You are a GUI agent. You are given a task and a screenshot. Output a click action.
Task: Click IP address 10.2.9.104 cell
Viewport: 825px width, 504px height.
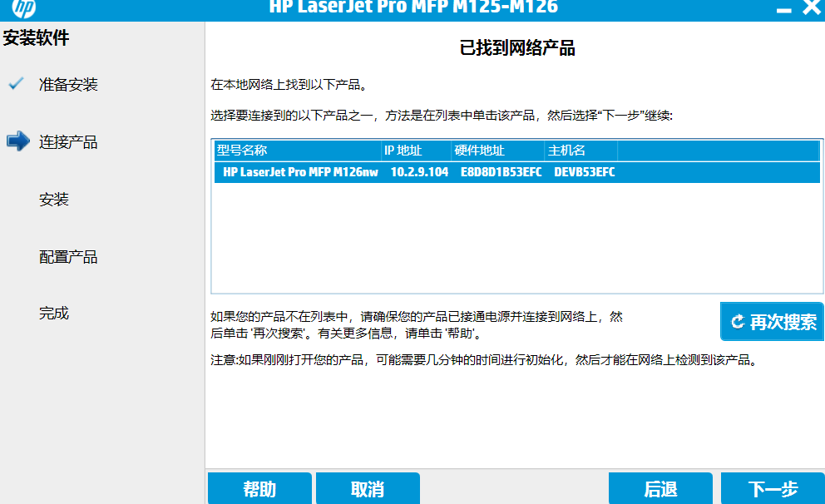pyautogui.click(x=419, y=172)
